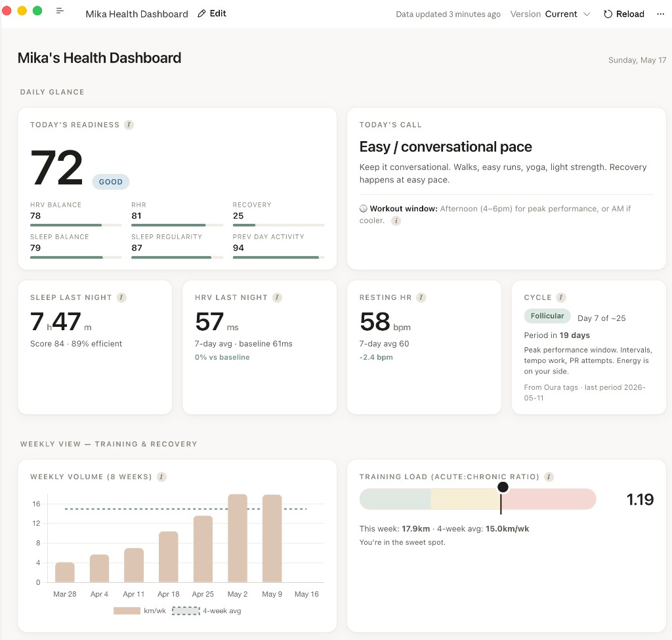Click the 'Easy / conversational pace' heading
The image size is (672, 640).
click(446, 146)
